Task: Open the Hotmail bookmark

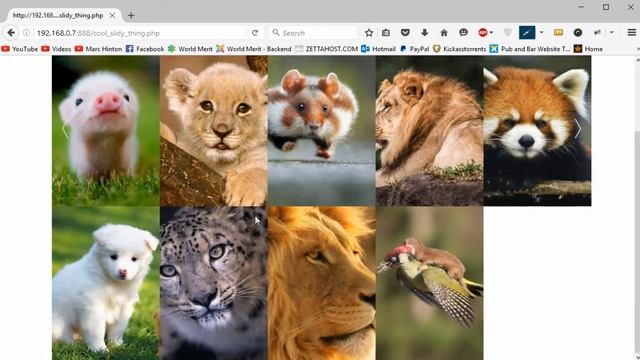Action: [378, 49]
